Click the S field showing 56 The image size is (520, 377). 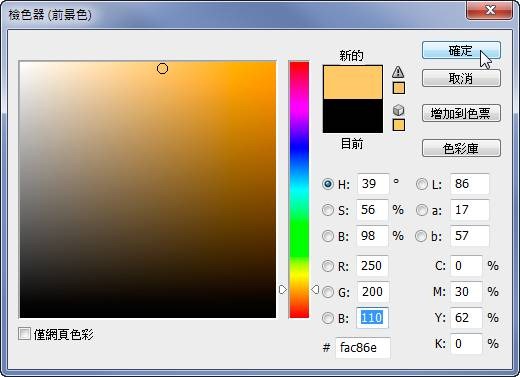(372, 210)
